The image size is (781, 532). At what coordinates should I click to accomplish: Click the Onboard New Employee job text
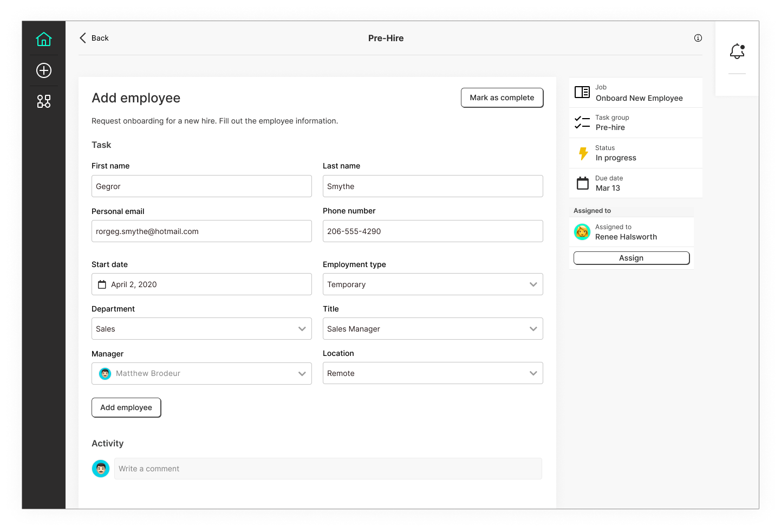639,98
